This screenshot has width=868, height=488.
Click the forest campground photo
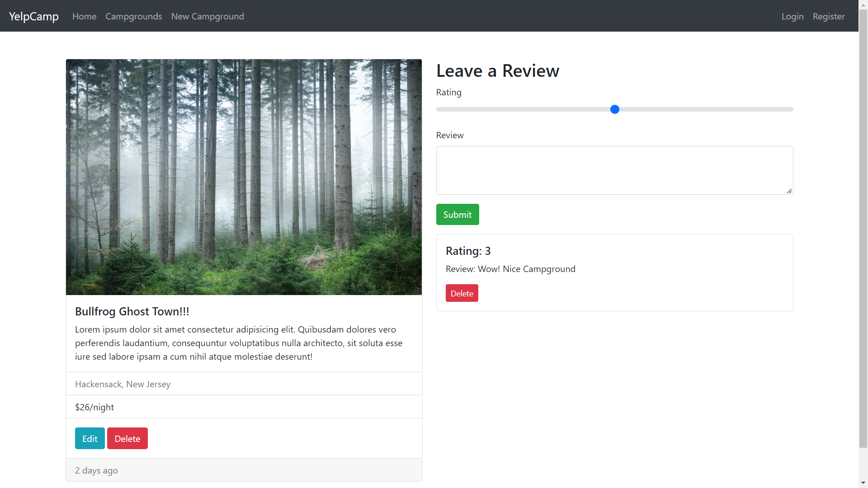coord(243,176)
